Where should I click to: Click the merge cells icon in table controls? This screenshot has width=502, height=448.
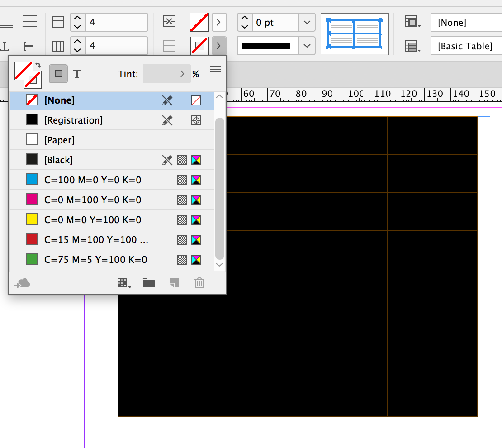[x=169, y=21]
